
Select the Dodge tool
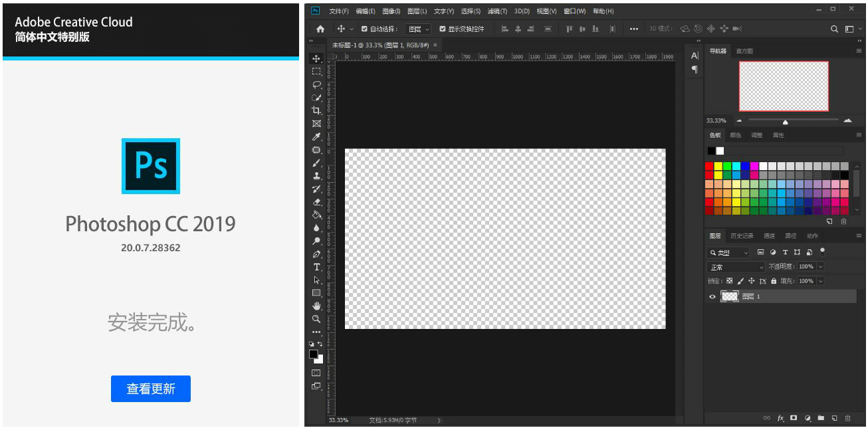pos(316,241)
